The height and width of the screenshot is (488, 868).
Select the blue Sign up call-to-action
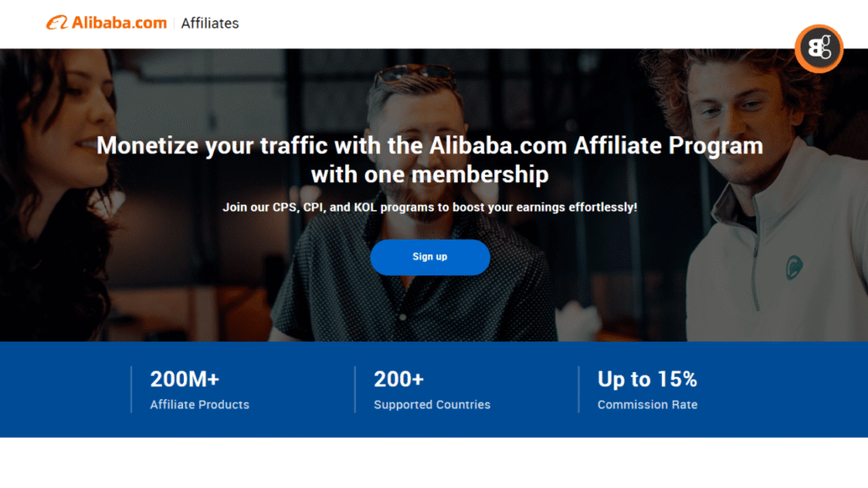[x=430, y=257]
